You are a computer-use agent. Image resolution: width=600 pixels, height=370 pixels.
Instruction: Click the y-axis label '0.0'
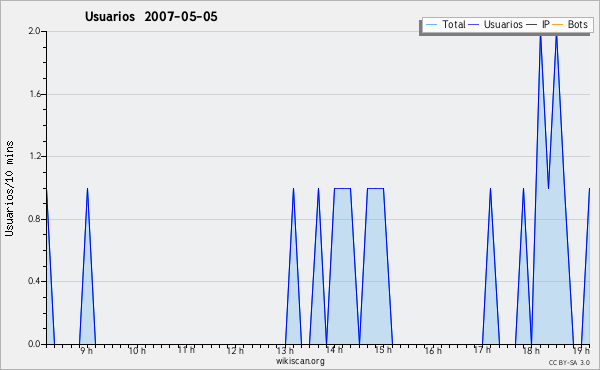point(34,344)
